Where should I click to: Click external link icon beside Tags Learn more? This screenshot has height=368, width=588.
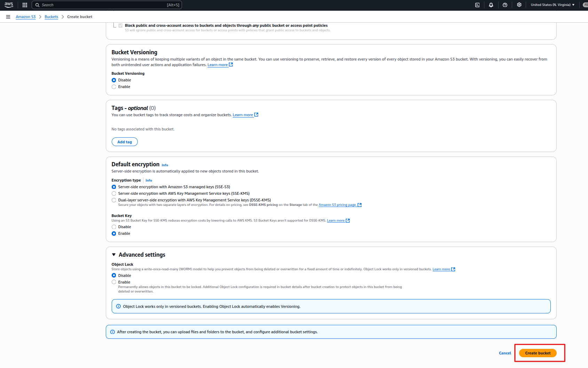tap(256, 115)
